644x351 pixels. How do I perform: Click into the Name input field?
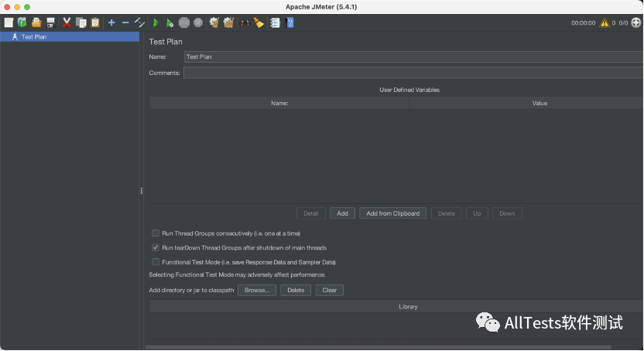413,57
